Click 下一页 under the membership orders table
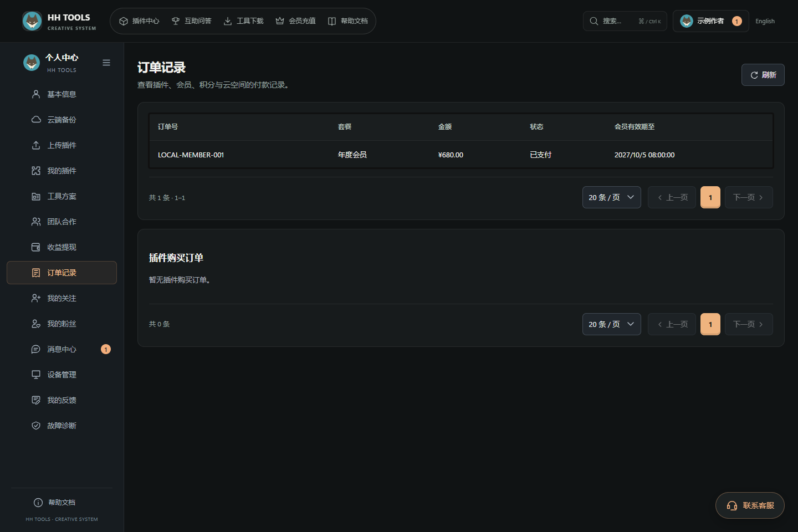 click(749, 197)
